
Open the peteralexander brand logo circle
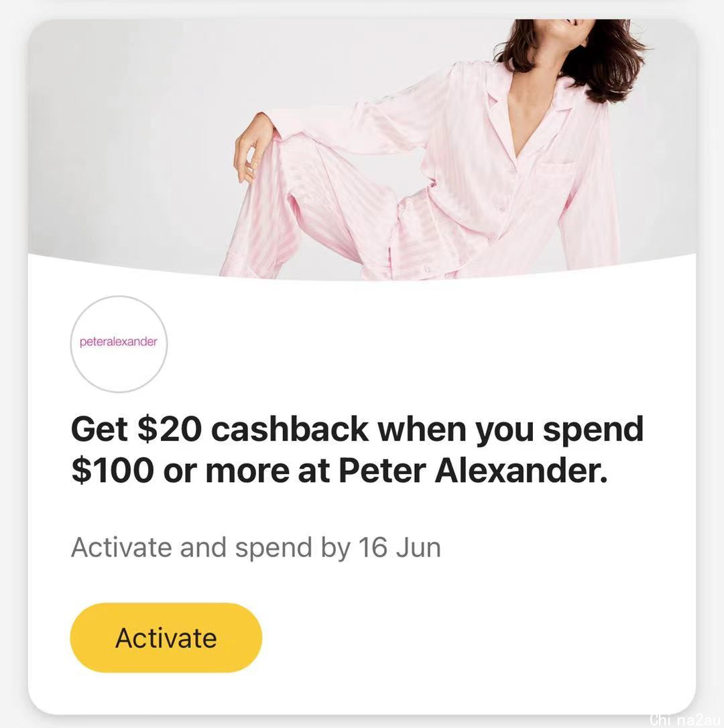click(x=119, y=344)
